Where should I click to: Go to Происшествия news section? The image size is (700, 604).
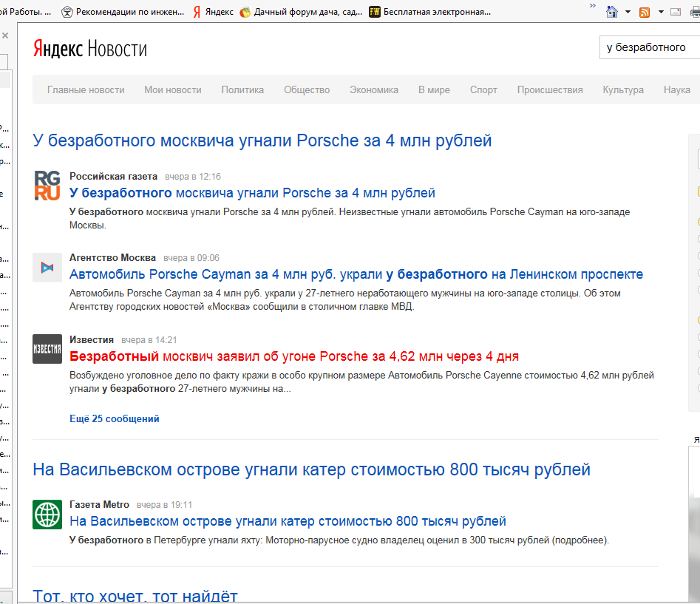tap(549, 89)
